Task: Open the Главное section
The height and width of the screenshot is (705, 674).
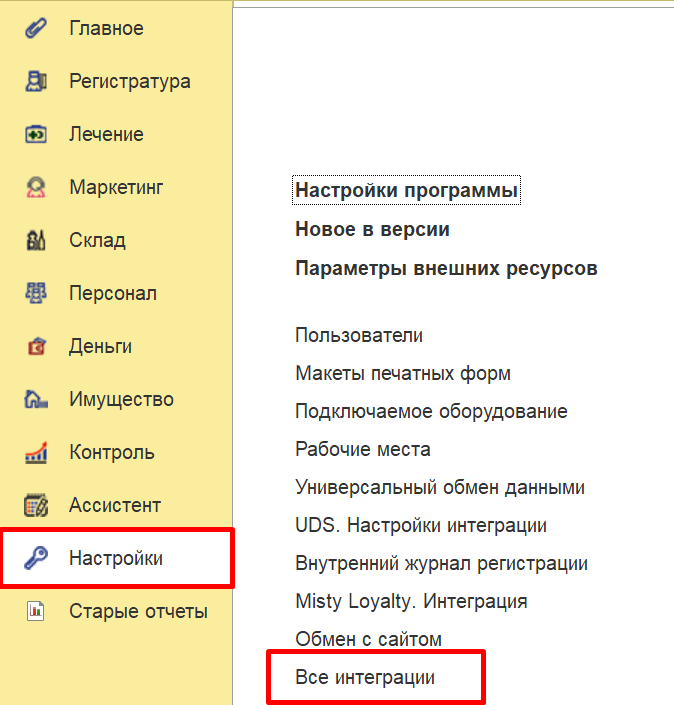Action: click(x=106, y=28)
